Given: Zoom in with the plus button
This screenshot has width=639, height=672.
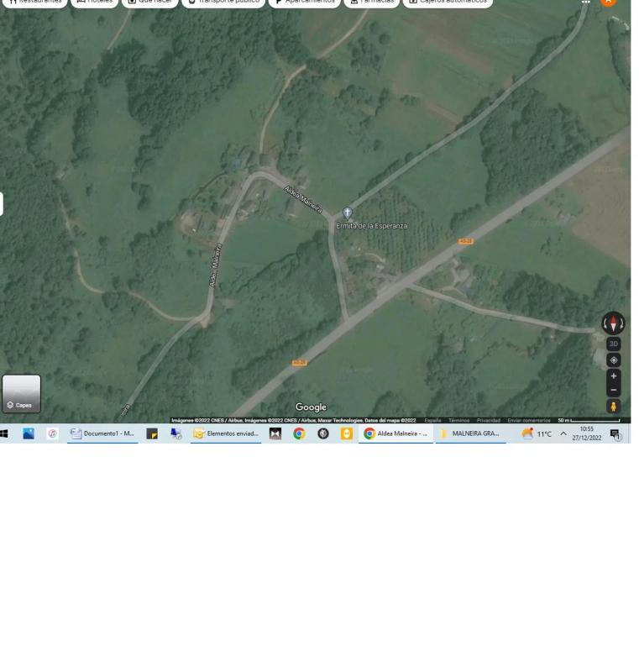Looking at the screenshot, I should (613, 376).
